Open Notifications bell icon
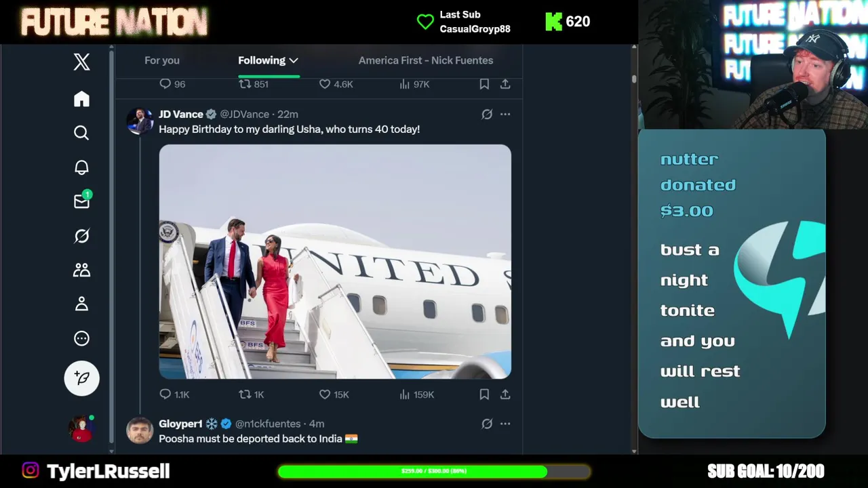868x488 pixels. 81,167
